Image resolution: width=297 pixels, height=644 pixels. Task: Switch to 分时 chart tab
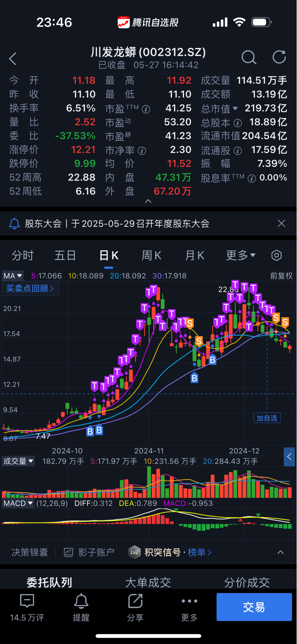pos(23,255)
